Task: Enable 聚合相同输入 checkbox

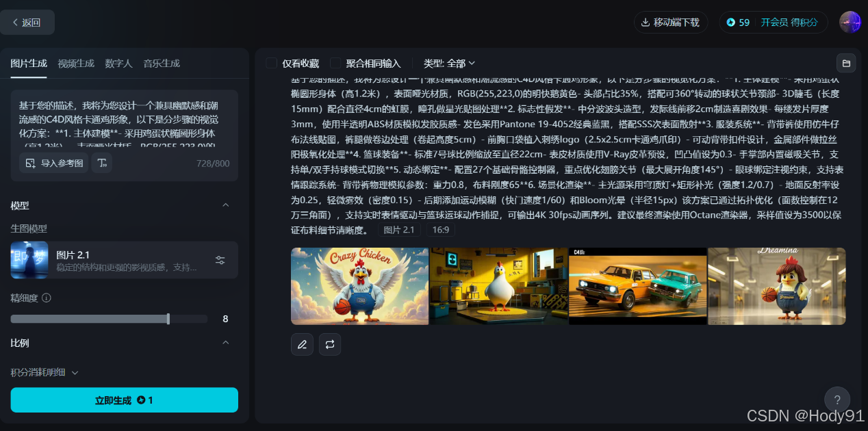Action: 335,63
